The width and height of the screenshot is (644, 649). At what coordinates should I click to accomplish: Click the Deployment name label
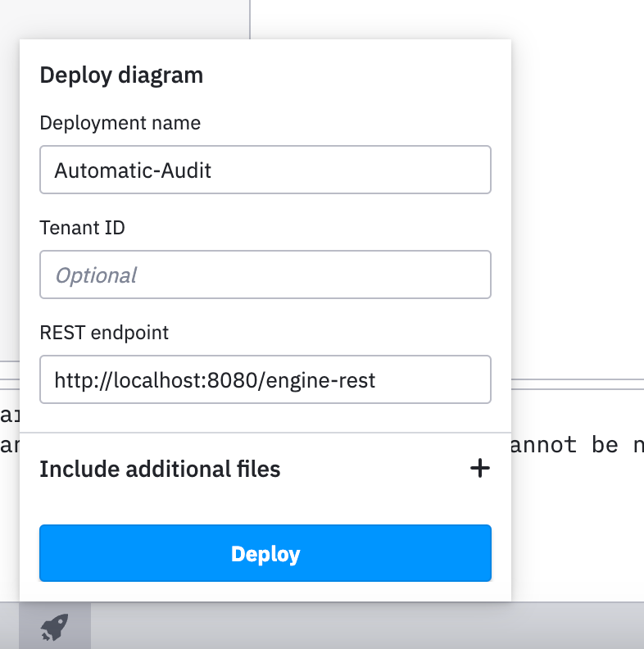(x=120, y=123)
